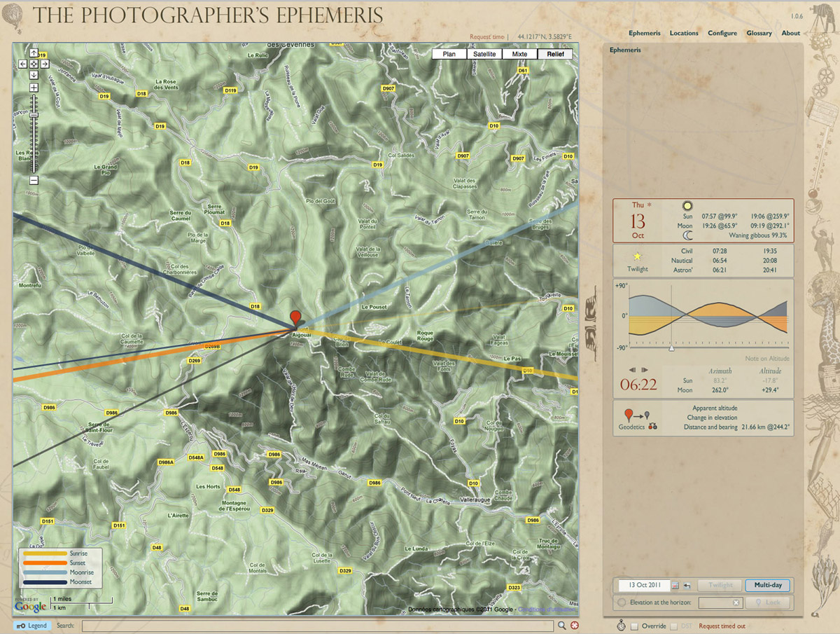Pan the map up with the arrow

[34, 53]
